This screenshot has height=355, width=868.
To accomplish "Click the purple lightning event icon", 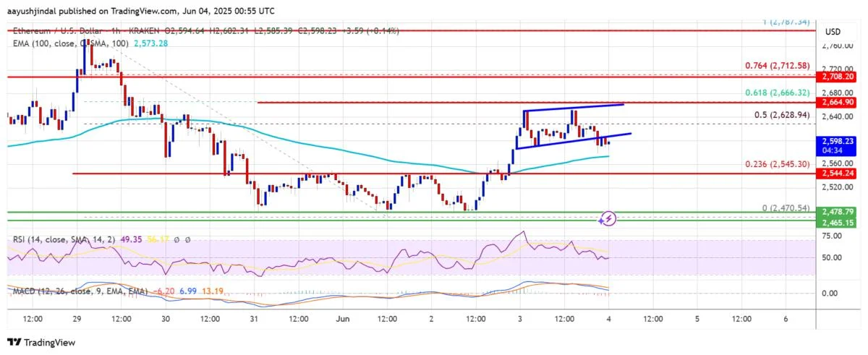I will [x=609, y=218].
